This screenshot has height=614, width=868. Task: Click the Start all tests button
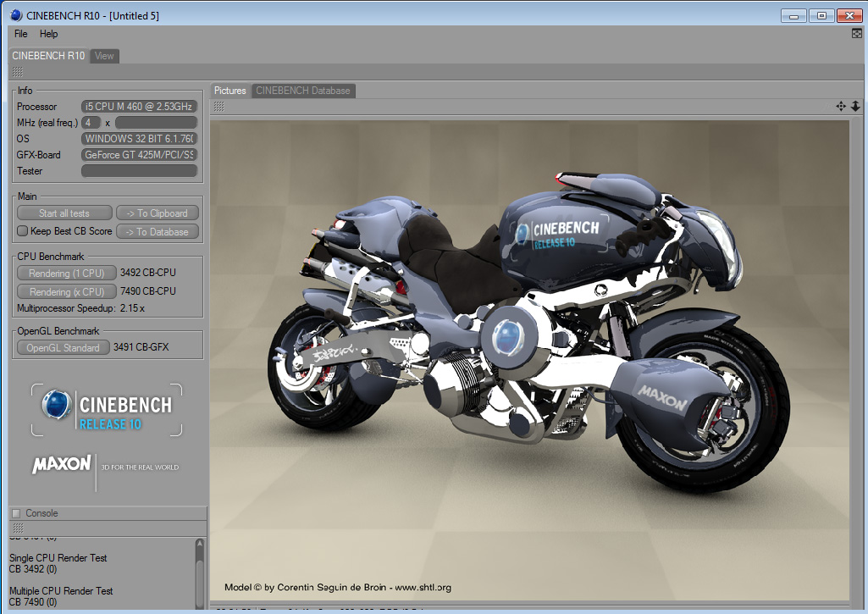tap(64, 213)
